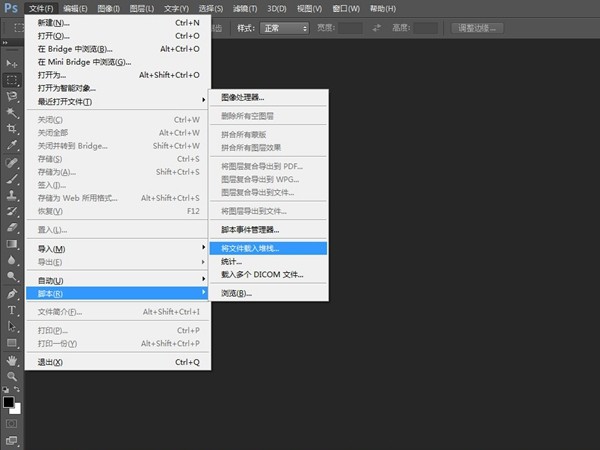Choose 新建(N) from File menu

click(x=118, y=23)
